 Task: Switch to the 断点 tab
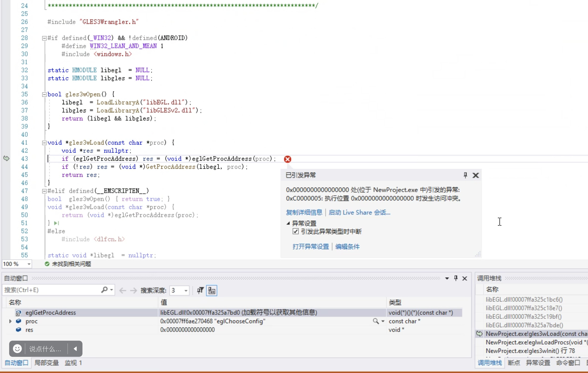click(x=514, y=363)
